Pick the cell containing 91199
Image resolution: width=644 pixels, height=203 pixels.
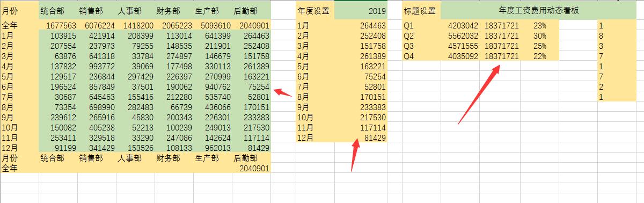58,148
